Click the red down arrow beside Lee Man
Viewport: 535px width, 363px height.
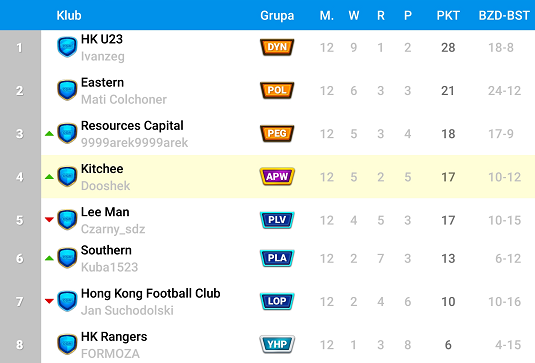[x=49, y=219]
